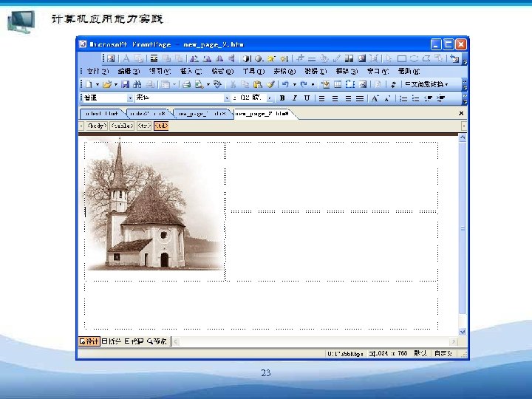Viewport: 532px width, 399px height.
Task: Click the Undo arrow icon
Action: tap(285, 84)
